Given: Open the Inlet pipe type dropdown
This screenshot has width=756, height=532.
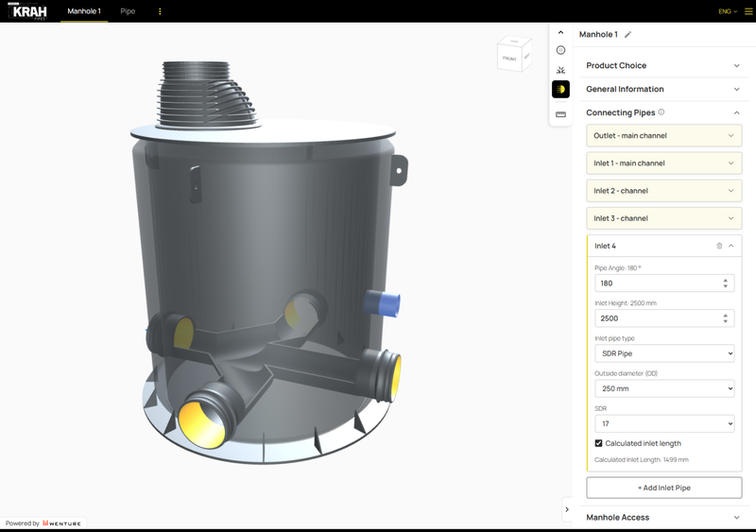Looking at the screenshot, I should (x=664, y=353).
